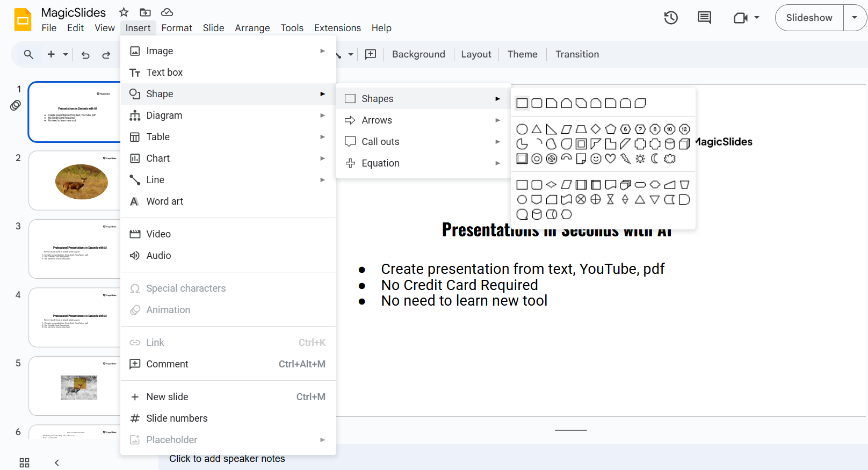Select slide 5 thumbnail

(x=75, y=386)
